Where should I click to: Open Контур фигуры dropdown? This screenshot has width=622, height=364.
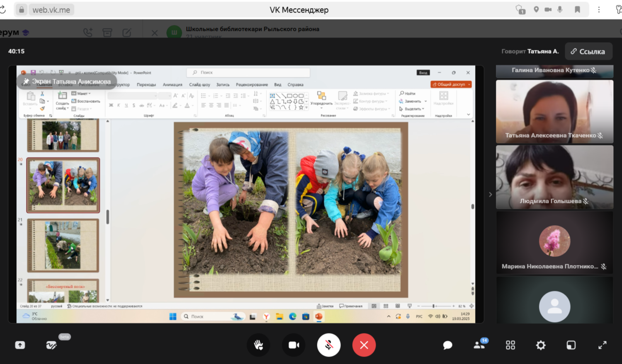pos(370,101)
